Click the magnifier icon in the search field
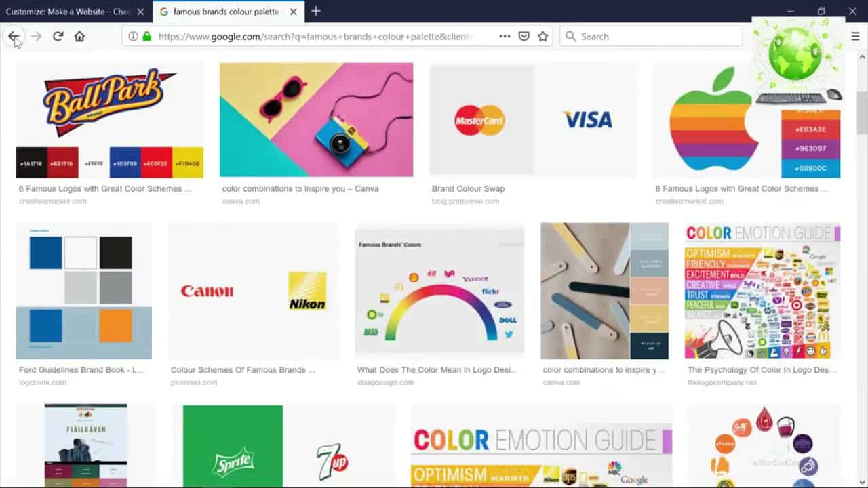Image resolution: width=868 pixels, height=488 pixels. (x=570, y=36)
